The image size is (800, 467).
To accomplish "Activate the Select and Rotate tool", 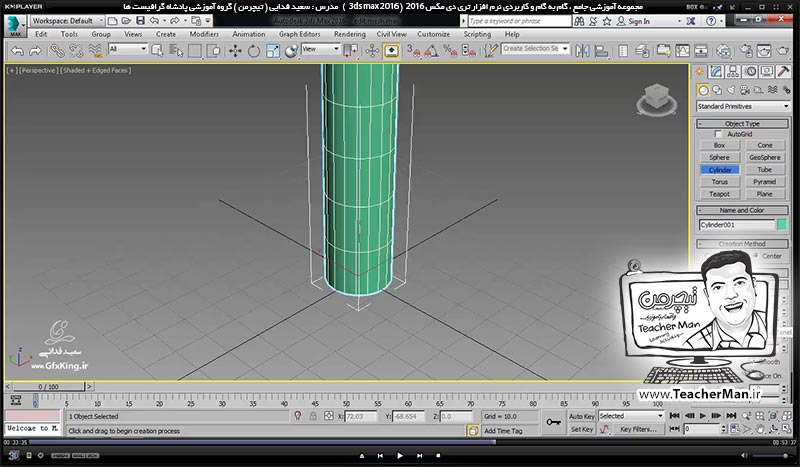I will click(x=254, y=51).
